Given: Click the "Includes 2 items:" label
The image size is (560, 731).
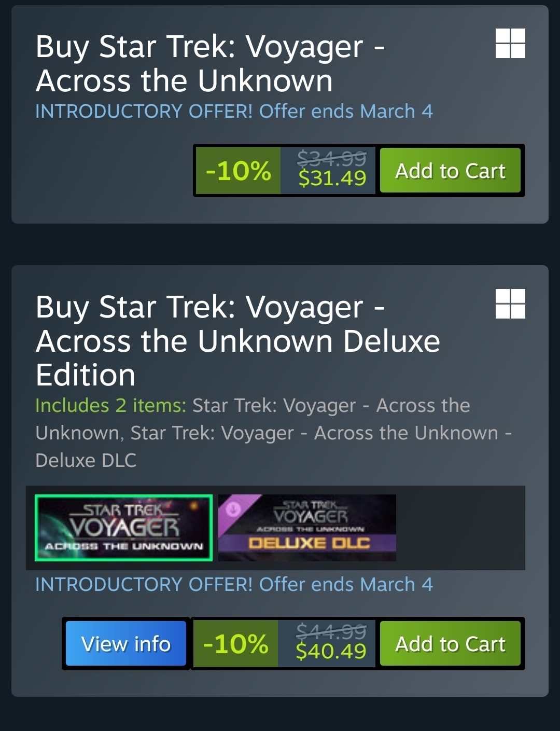Looking at the screenshot, I should [110, 405].
